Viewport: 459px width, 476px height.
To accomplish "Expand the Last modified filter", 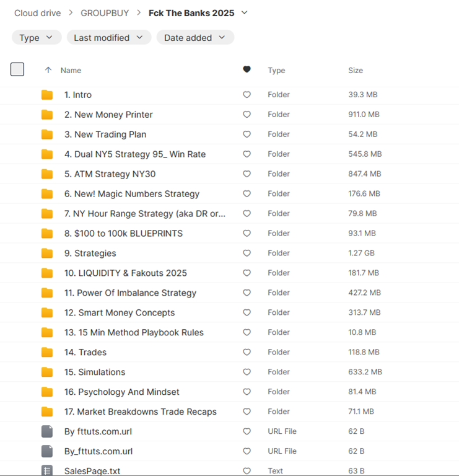I will pos(108,38).
